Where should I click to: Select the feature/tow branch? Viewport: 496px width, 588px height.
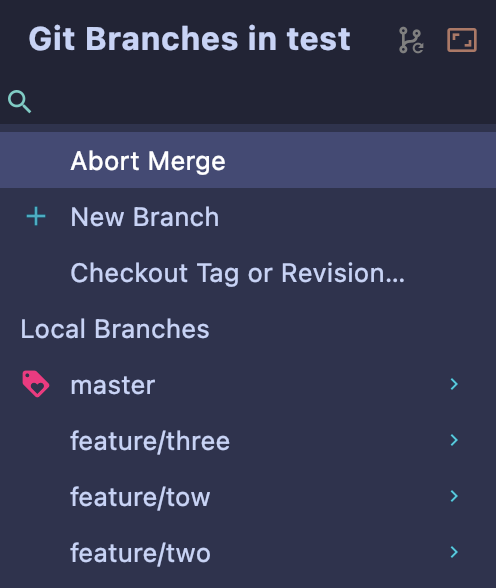point(248,496)
